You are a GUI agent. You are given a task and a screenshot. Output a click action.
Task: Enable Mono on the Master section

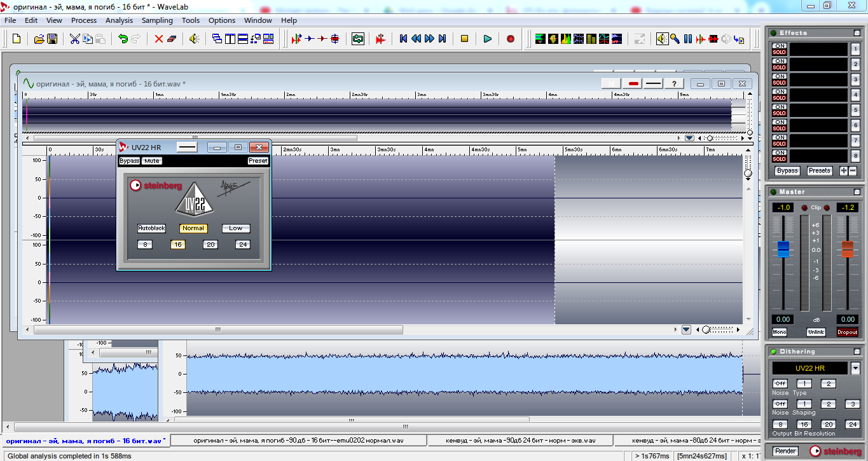click(779, 332)
